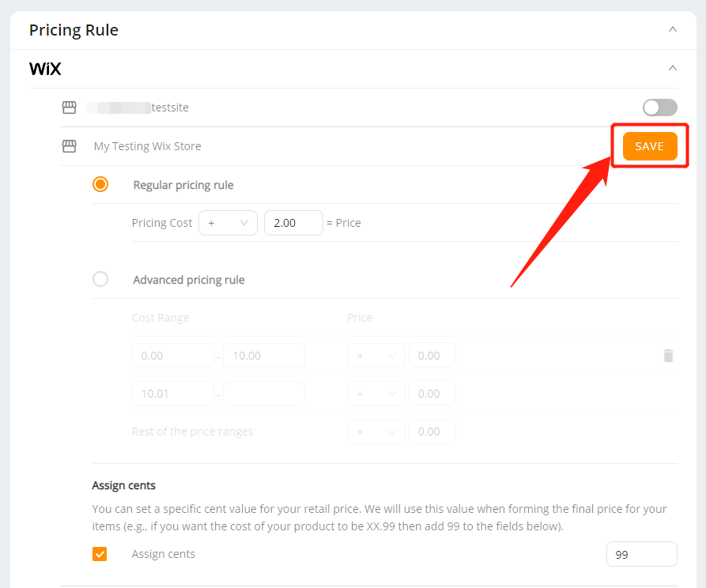Click the Price column header

(x=360, y=318)
